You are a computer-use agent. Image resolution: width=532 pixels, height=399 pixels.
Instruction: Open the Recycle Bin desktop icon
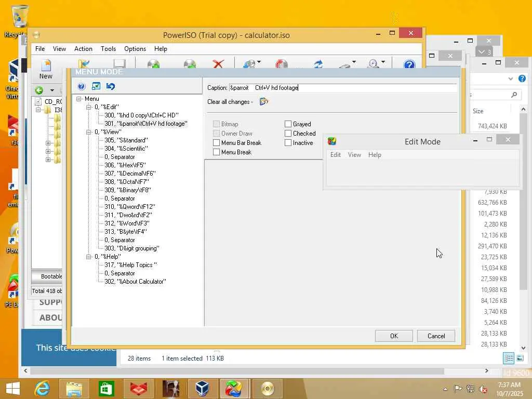click(x=19, y=20)
